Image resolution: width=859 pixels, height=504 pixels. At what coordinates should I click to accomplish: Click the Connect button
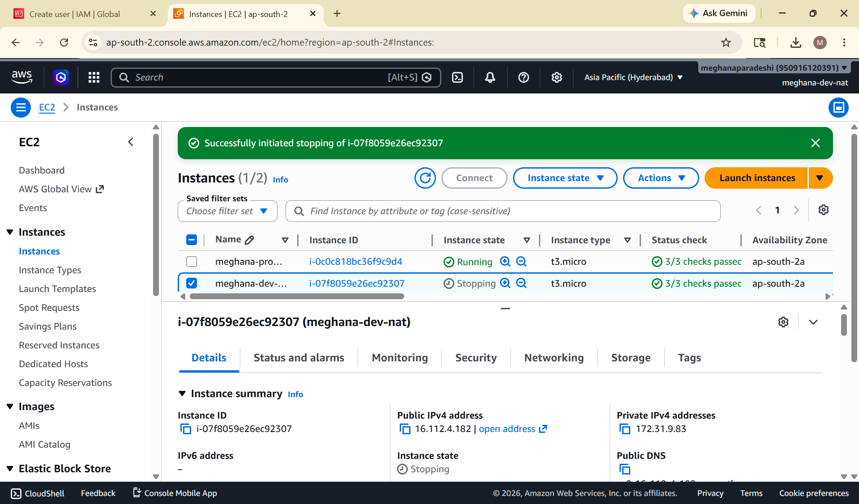(474, 178)
